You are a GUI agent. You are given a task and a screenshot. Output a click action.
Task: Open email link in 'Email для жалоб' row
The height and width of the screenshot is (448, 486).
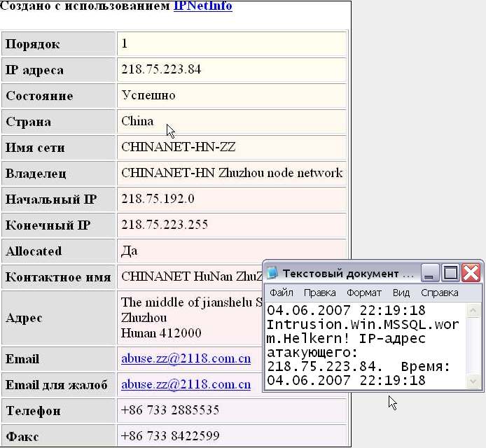click(186, 384)
